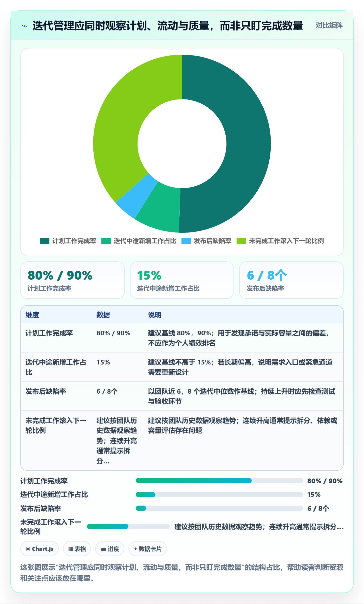Click the grid icon in 表格 chip
Viewport: 364px width, 604px height.
pos(70,549)
